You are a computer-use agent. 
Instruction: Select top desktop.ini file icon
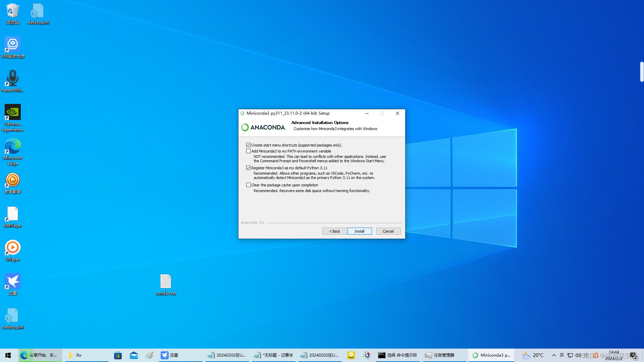pos(38,14)
